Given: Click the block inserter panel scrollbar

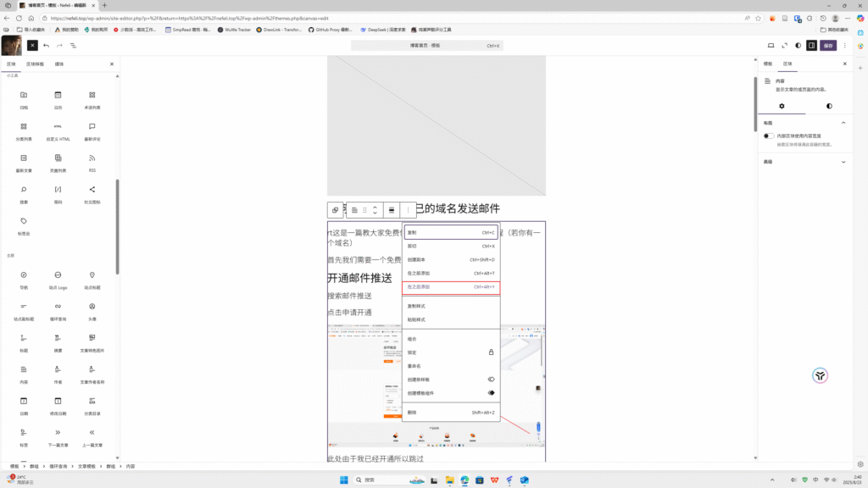Looking at the screenshot, I should (117, 226).
